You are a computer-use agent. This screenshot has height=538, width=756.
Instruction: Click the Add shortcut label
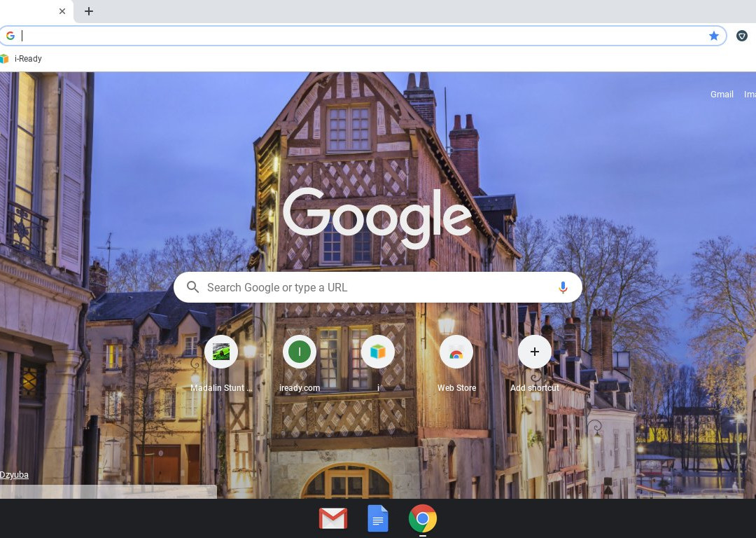535,388
